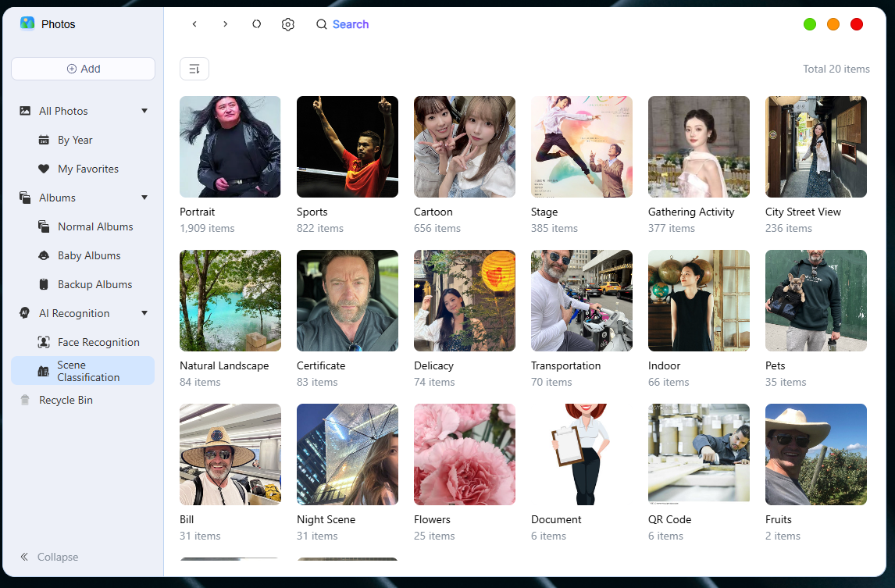895x588 pixels.
Task: Click the Document category label
Action: click(556, 519)
